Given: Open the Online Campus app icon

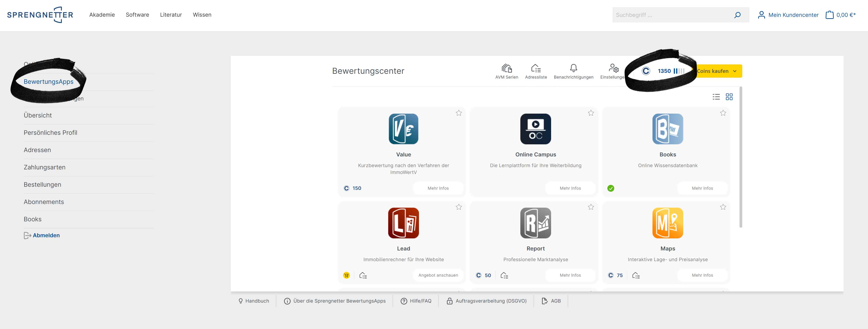Looking at the screenshot, I should pyautogui.click(x=535, y=129).
